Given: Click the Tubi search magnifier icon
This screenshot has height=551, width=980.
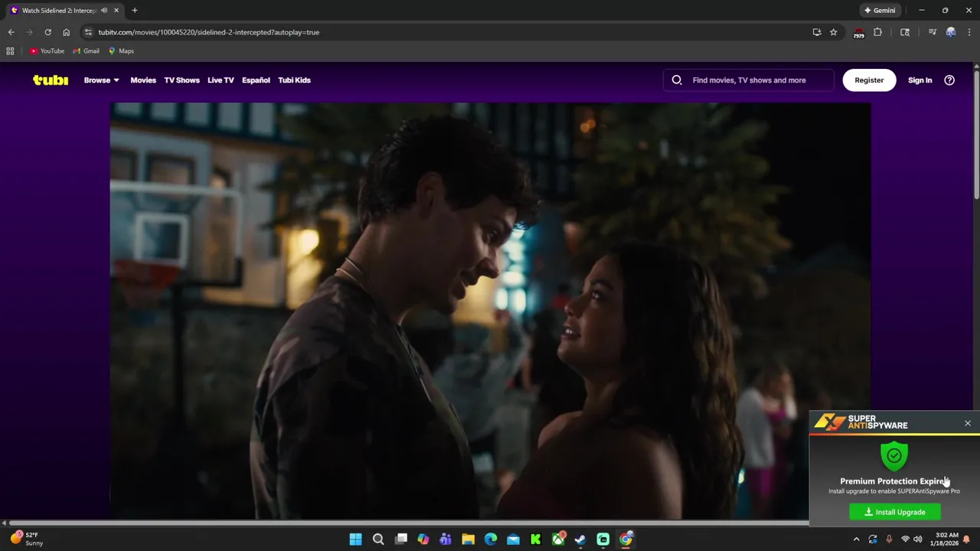Looking at the screenshot, I should click(677, 80).
